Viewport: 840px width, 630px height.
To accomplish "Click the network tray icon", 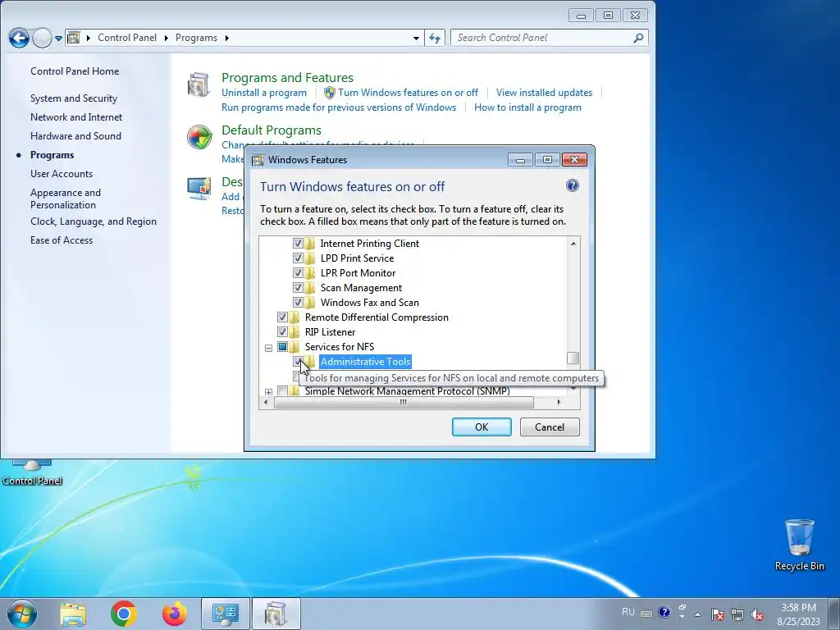I will click(737, 614).
